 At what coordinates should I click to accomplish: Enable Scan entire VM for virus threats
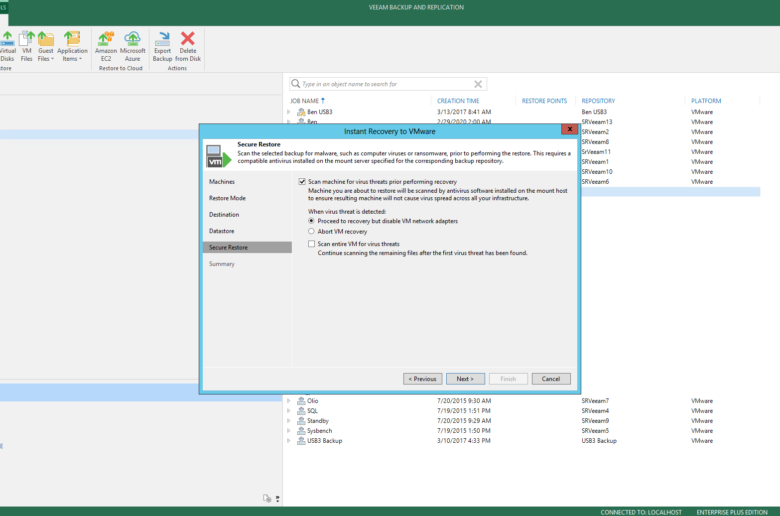(311, 244)
